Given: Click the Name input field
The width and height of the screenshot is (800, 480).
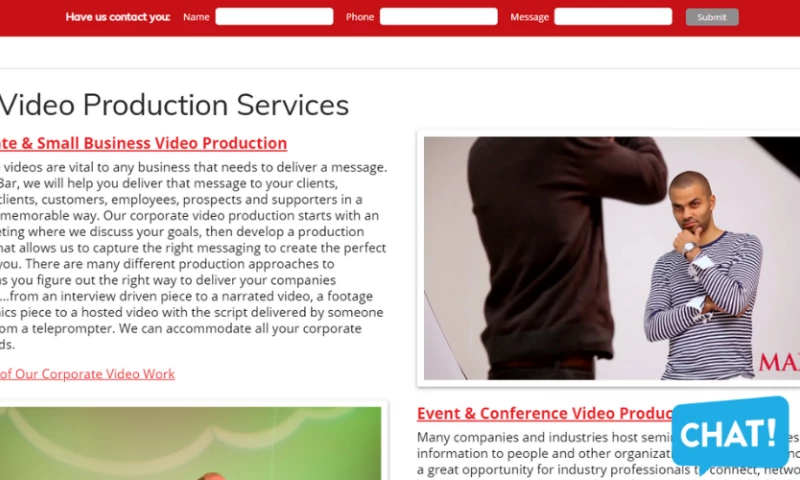Looking at the screenshot, I should point(274,16).
